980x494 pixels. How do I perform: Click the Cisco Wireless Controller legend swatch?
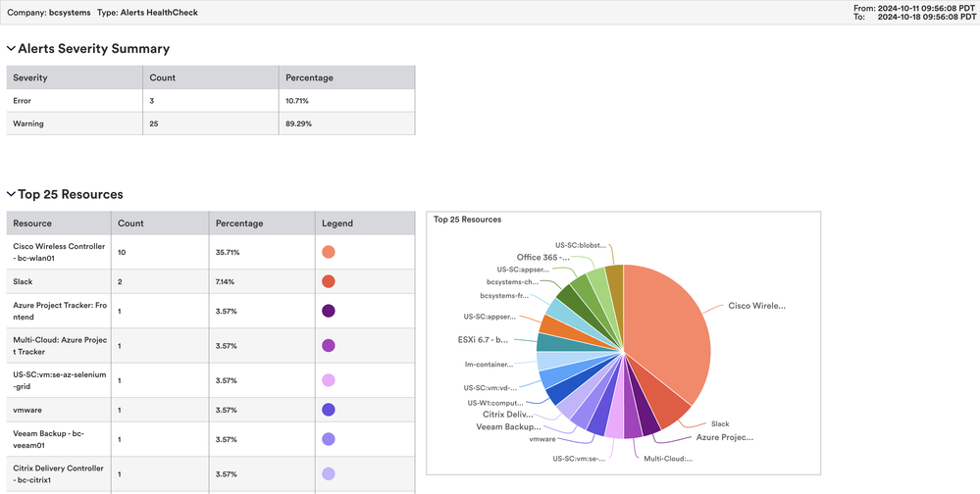[x=328, y=252]
